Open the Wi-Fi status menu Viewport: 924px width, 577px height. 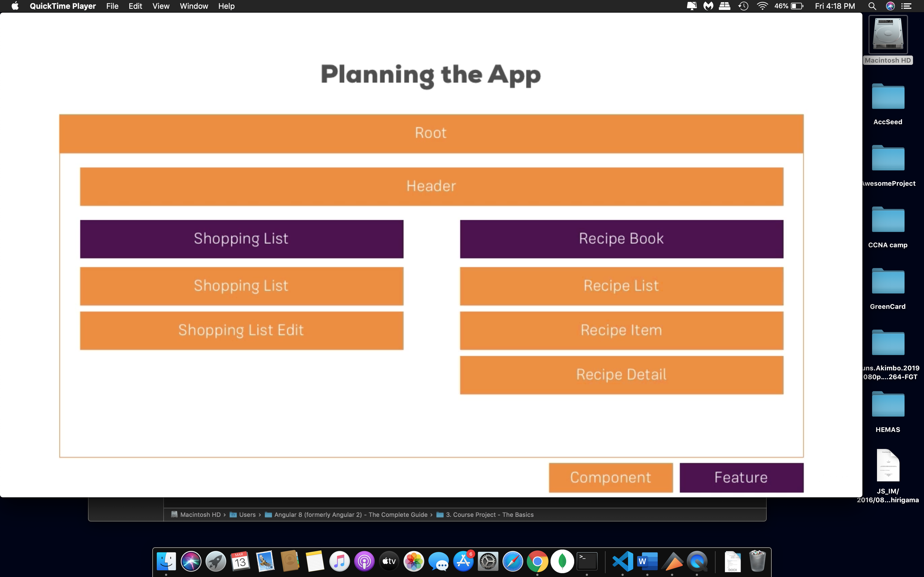(762, 6)
